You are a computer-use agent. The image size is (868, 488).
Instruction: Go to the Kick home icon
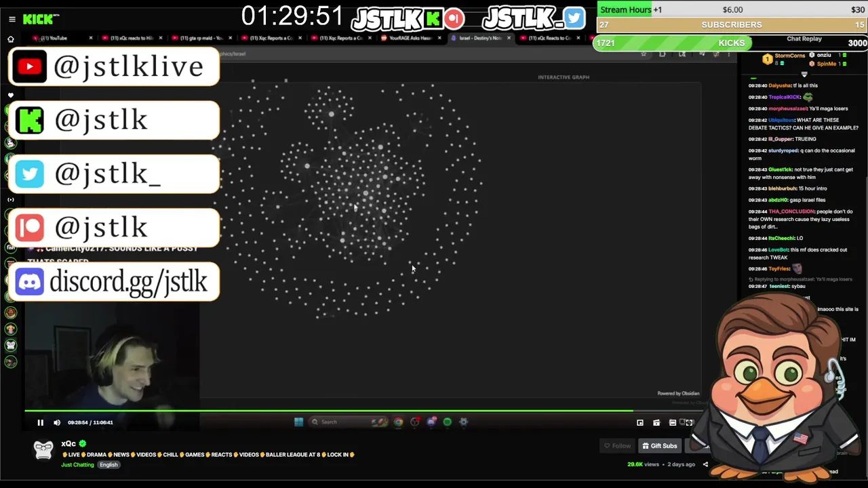pyautogui.click(x=10, y=39)
